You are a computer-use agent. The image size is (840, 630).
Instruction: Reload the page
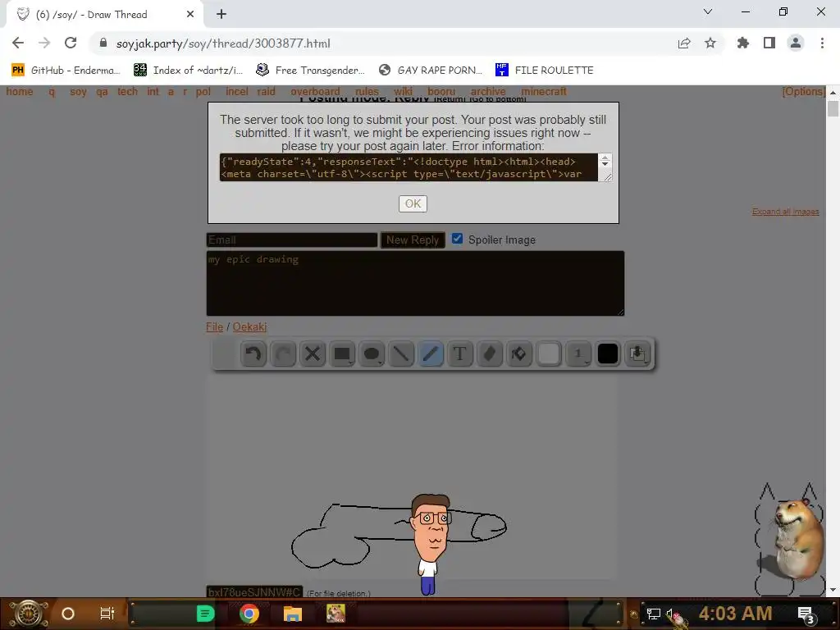71,43
